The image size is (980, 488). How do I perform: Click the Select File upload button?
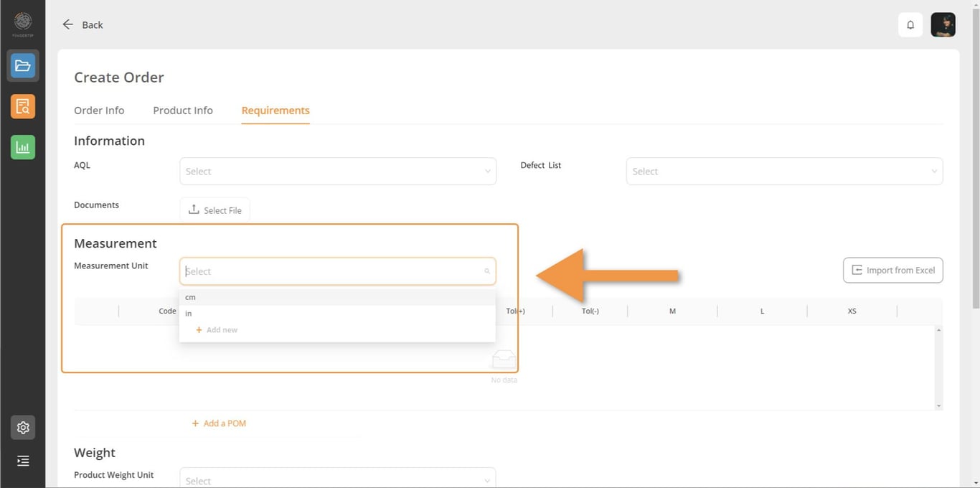pyautogui.click(x=215, y=210)
